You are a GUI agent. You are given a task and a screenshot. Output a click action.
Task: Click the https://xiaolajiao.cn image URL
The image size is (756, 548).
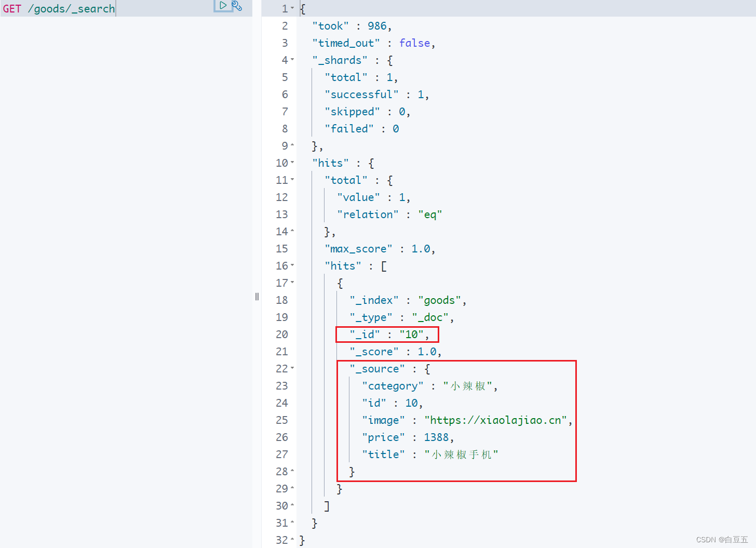click(495, 420)
